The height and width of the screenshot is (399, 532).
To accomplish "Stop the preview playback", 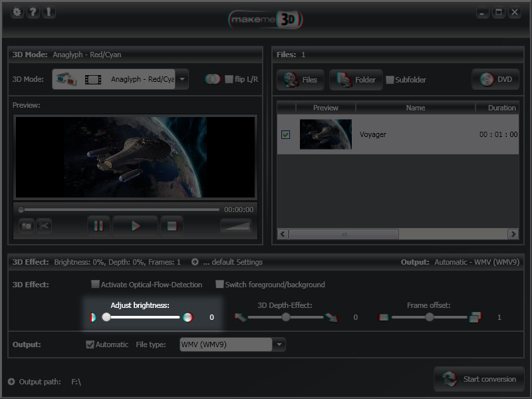I will pyautogui.click(x=172, y=226).
